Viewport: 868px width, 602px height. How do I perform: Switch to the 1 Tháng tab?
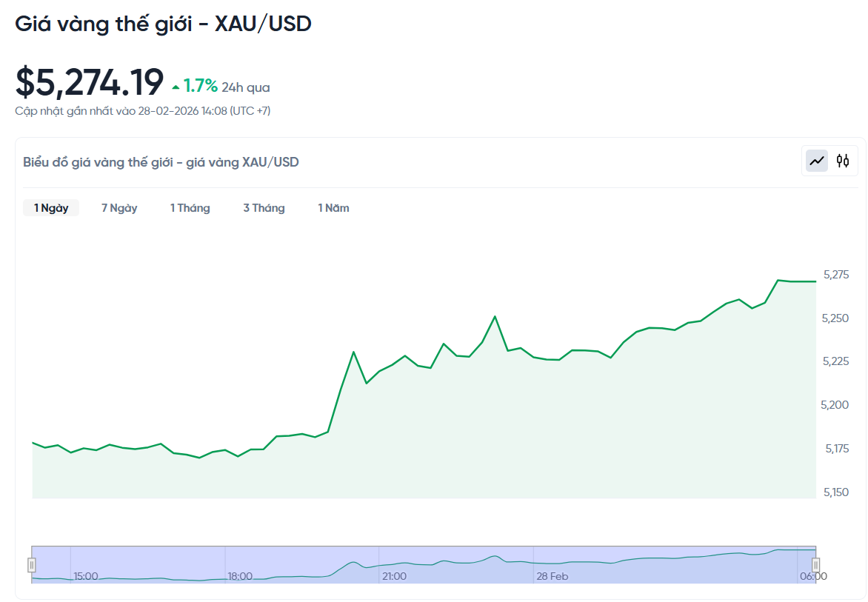click(x=190, y=208)
